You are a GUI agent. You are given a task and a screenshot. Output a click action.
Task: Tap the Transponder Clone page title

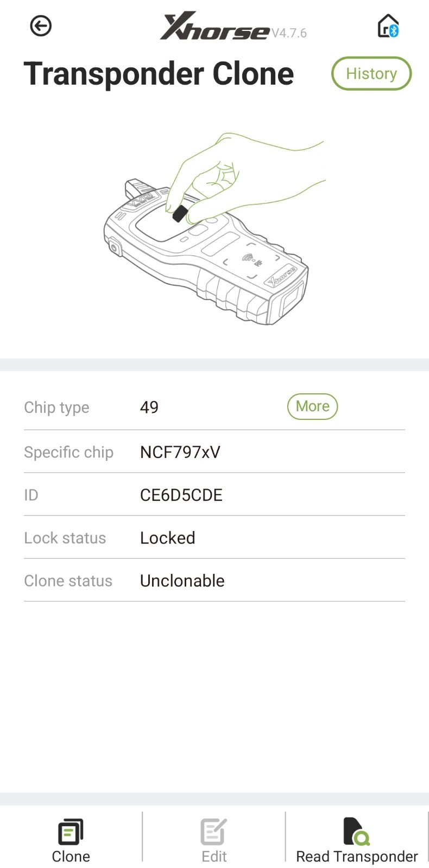(x=159, y=74)
